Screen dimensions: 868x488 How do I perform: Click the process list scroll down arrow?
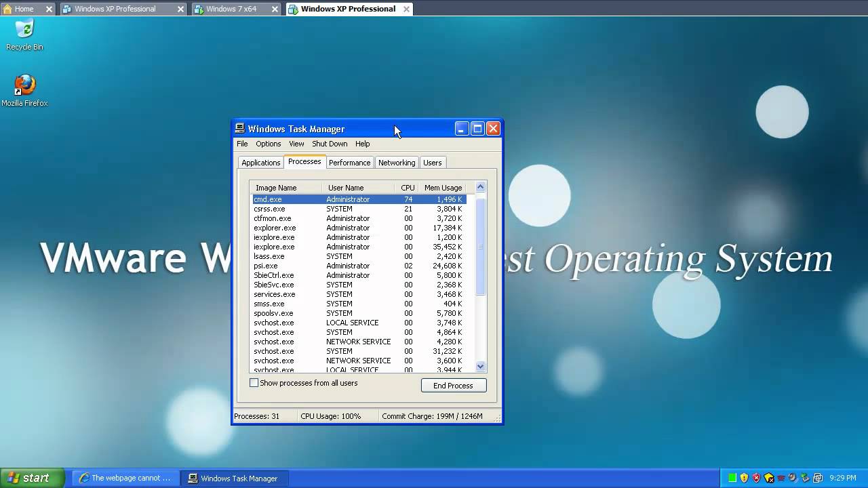coord(480,367)
